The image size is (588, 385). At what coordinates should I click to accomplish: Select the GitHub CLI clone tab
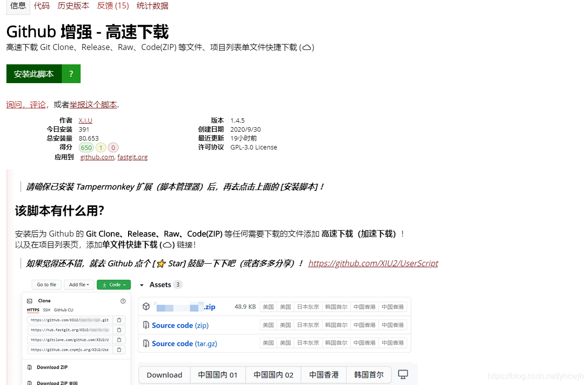[x=64, y=310]
